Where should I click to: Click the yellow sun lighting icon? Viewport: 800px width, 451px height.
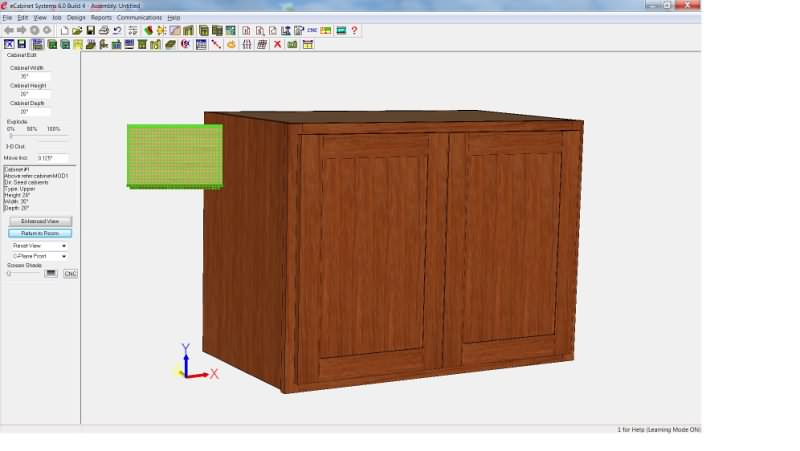point(161,31)
